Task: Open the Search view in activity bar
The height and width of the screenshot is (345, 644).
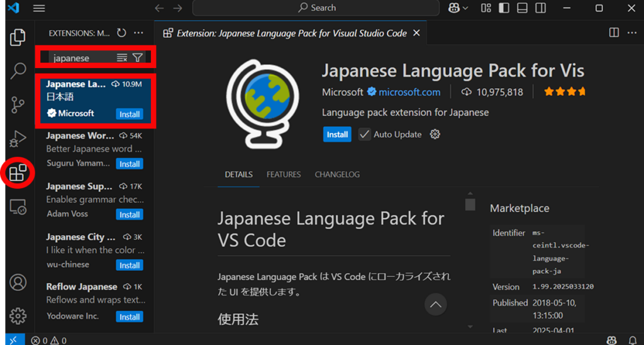Action: click(x=18, y=71)
